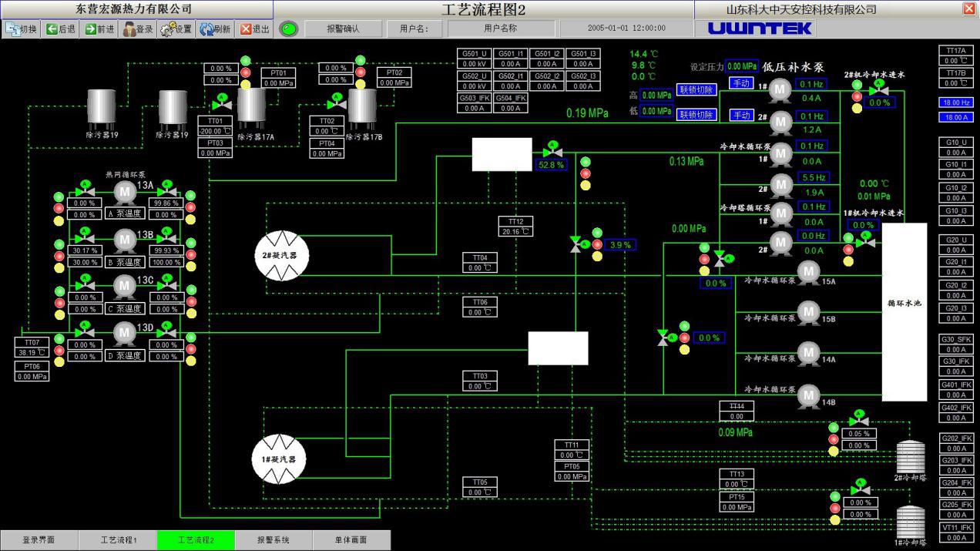Click the valve icon above the 52.8 % field
This screenshot has height=551, width=980.
552,148
